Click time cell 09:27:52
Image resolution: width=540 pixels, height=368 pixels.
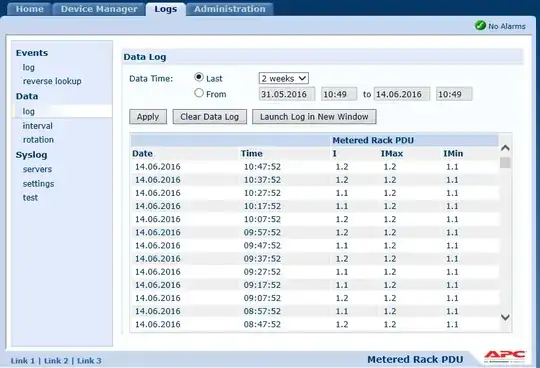262,272
